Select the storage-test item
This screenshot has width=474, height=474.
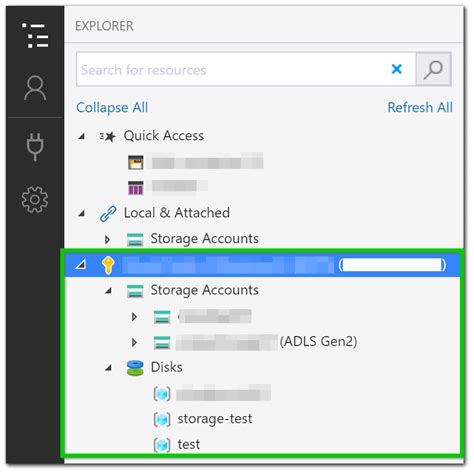[215, 419]
